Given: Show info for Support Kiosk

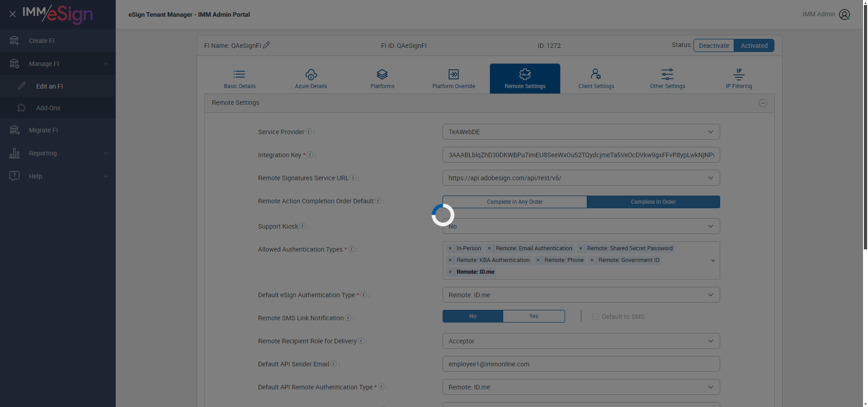Looking at the screenshot, I should 302,226.
